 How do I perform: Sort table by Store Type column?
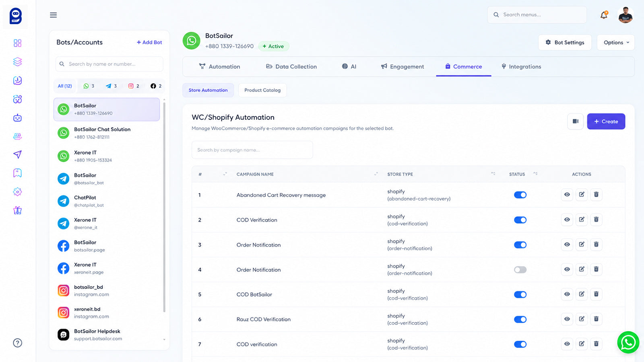click(x=493, y=174)
